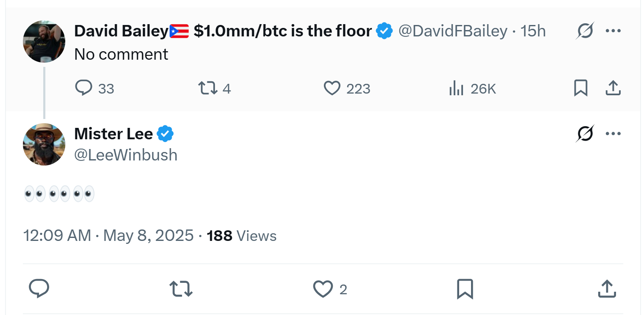Share Mister Lee's post
Viewport: 644px width, 315px height.
(607, 289)
